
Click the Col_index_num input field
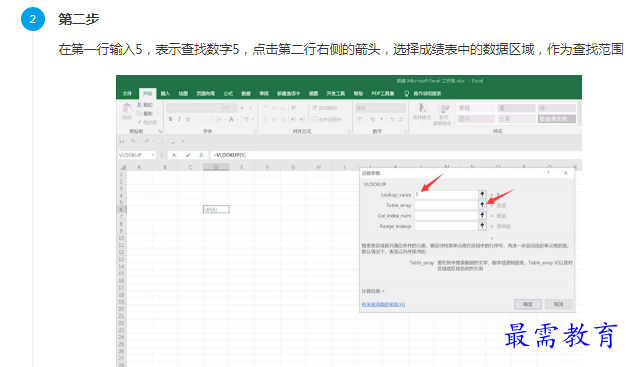[446, 216]
